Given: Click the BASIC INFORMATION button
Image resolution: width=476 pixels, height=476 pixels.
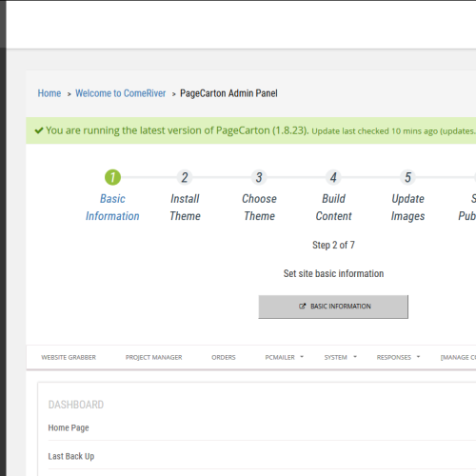Looking at the screenshot, I should [333, 307].
